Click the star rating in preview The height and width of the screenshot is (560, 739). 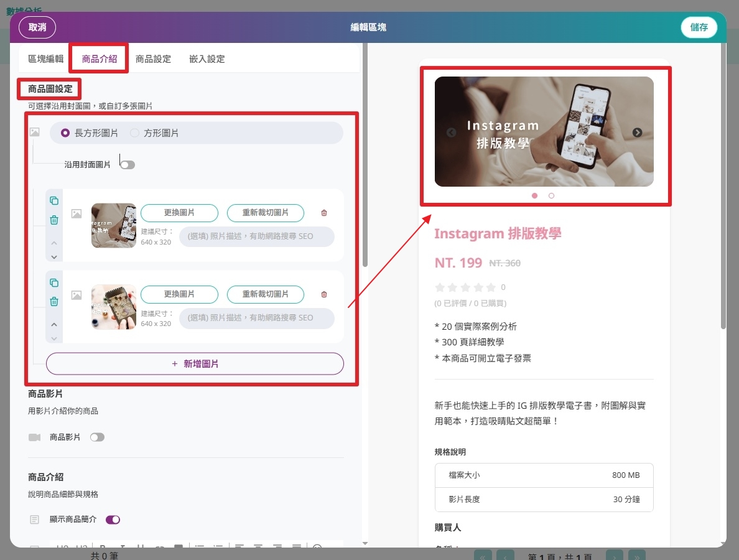click(x=465, y=287)
